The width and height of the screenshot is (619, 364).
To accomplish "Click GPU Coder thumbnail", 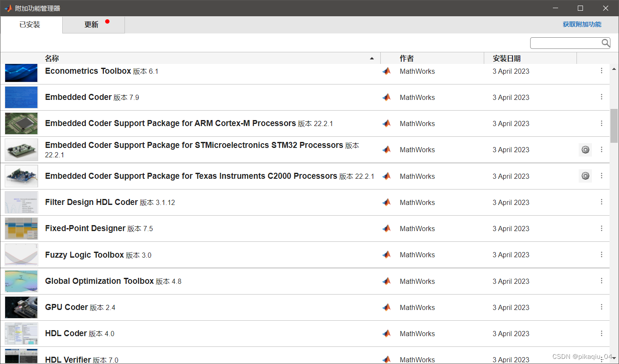I will [21, 307].
